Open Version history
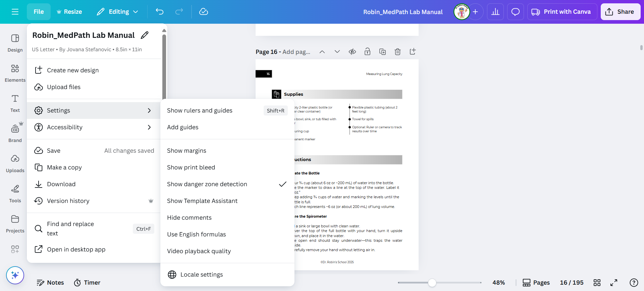Image resolution: width=644 pixels, height=291 pixels. (94, 201)
